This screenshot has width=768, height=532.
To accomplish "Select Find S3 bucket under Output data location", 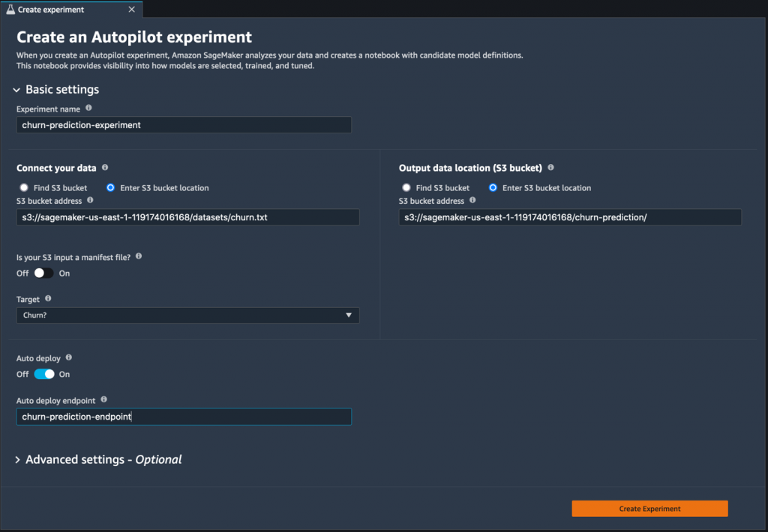I will coord(406,187).
